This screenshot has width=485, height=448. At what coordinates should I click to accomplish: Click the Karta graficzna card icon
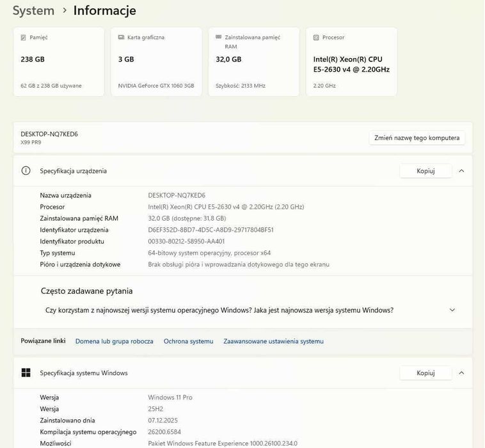(x=121, y=37)
